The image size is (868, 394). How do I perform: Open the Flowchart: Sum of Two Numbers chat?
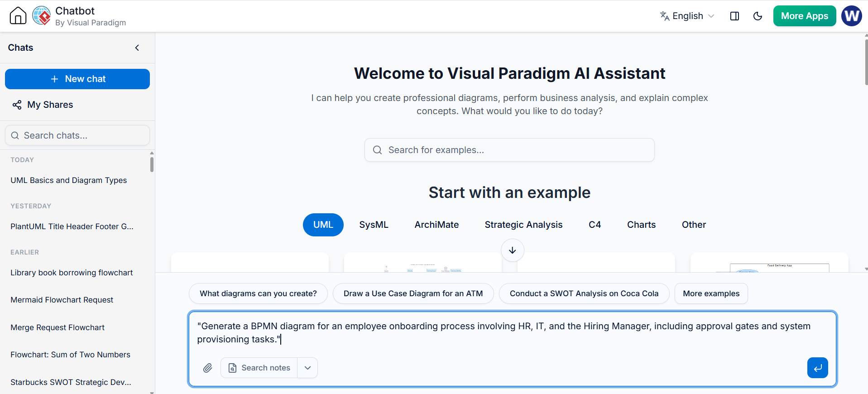(x=70, y=355)
